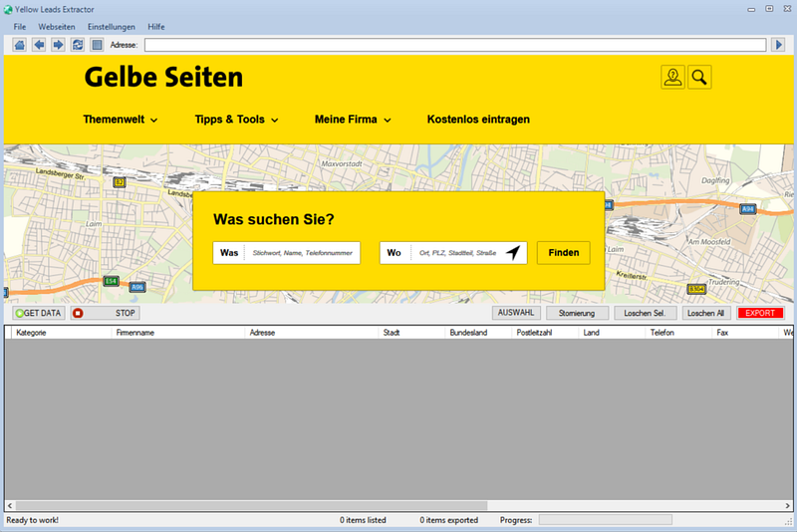The width and height of the screenshot is (797, 532).
Task: Click the Finden search button
Action: tap(564, 253)
